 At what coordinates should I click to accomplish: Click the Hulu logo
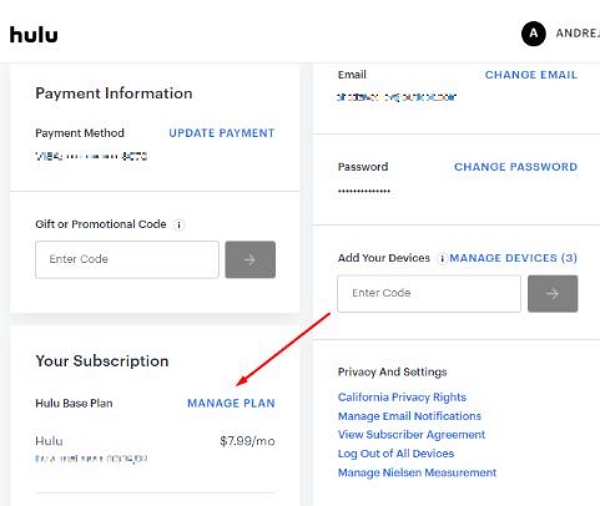point(34,34)
